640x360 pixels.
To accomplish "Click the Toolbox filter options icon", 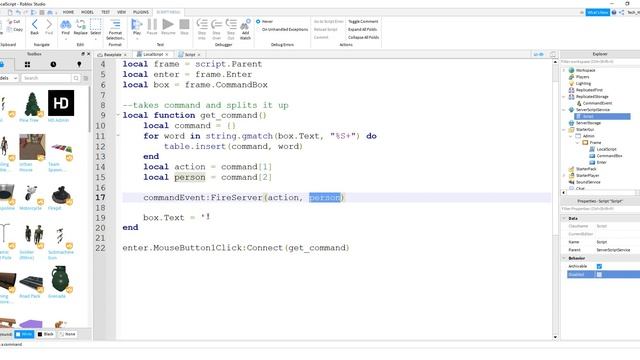I will 86,78.
